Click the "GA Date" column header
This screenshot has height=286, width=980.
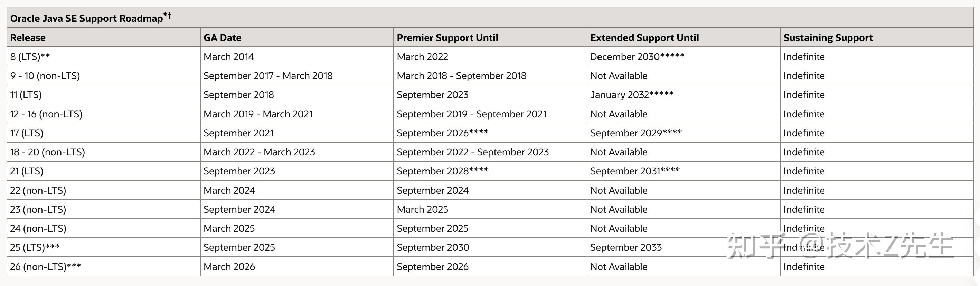[x=222, y=38]
